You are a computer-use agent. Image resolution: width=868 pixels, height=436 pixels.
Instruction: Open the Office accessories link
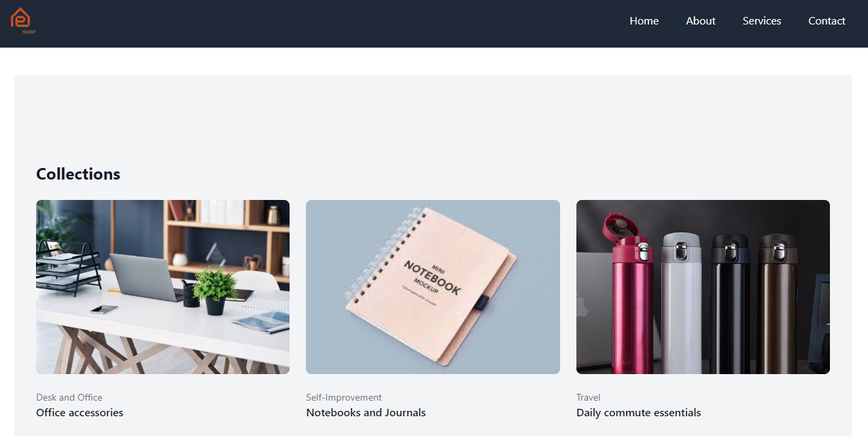click(80, 413)
